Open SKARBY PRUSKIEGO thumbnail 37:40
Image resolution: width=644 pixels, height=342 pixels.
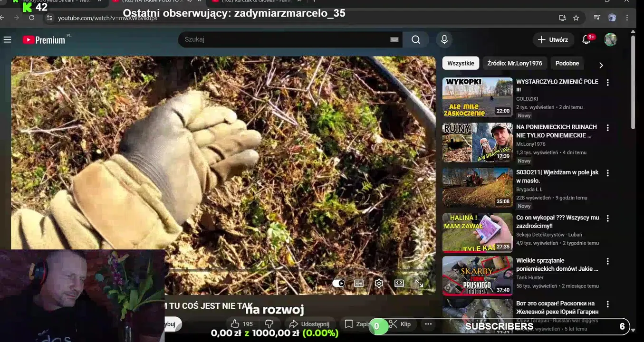(x=477, y=276)
